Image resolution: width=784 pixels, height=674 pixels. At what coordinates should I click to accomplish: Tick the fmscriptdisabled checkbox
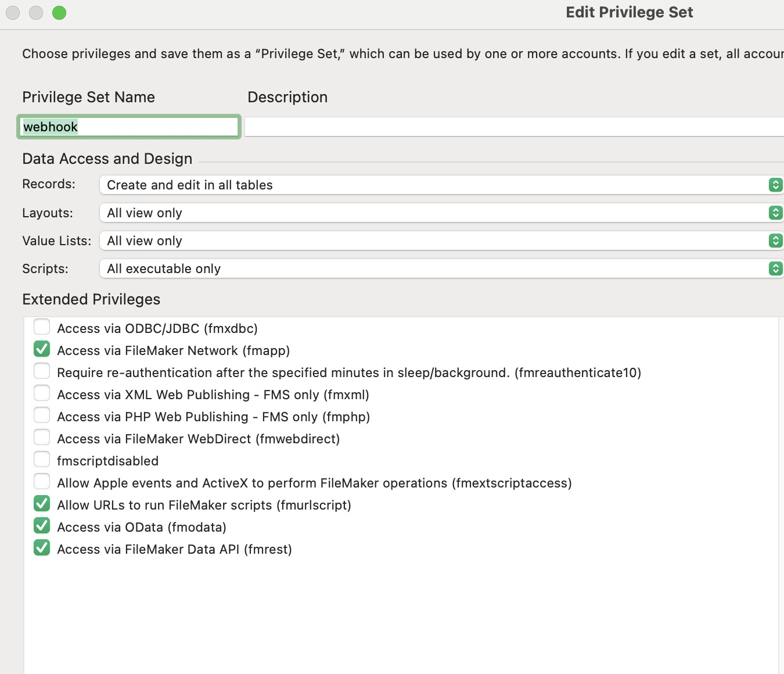(42, 460)
